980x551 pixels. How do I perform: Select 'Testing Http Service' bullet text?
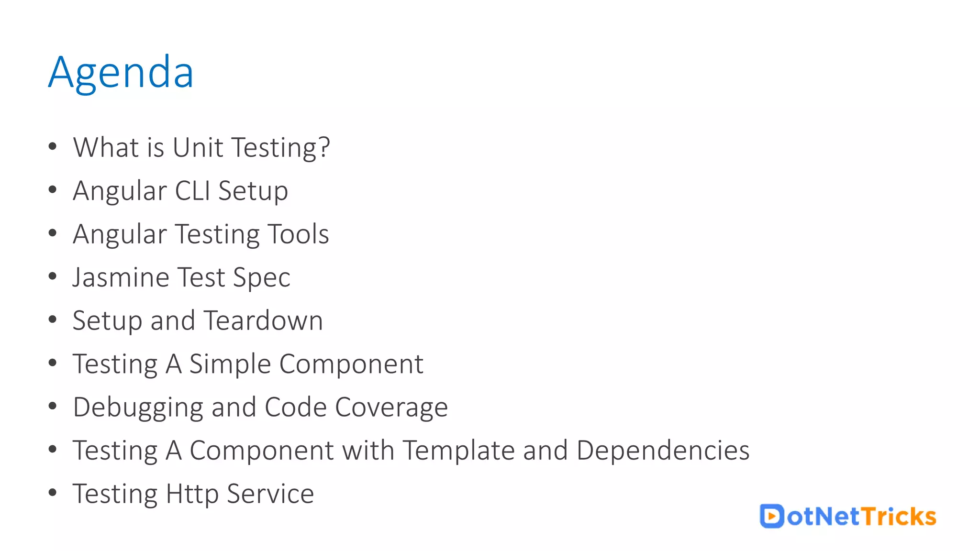[193, 494]
